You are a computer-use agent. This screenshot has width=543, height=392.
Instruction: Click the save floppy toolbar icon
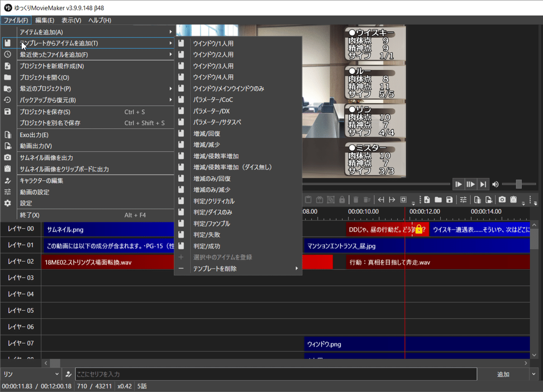(x=449, y=200)
